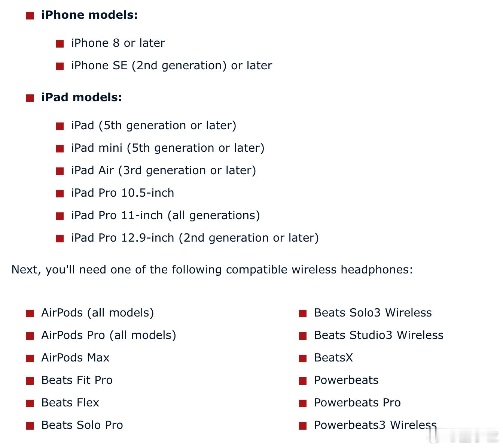The image size is (503, 448).
Task: Click the bullet before Beats Solo3 Wireless
Action: click(303, 314)
